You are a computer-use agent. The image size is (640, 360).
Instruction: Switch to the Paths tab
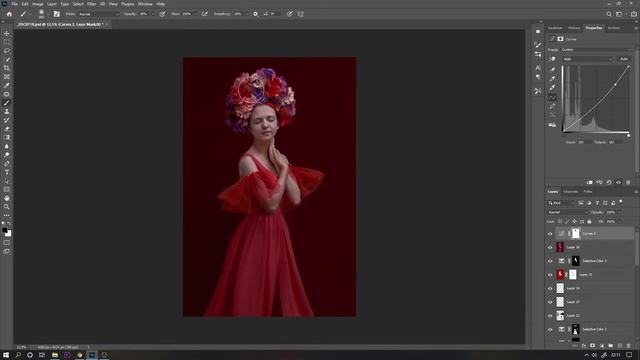click(588, 191)
